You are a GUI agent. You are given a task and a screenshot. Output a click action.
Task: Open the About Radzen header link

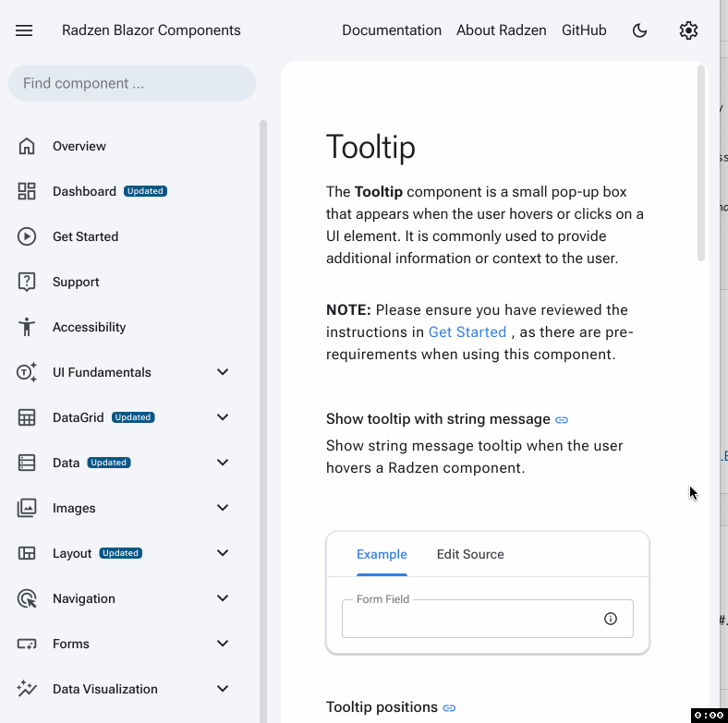click(501, 30)
